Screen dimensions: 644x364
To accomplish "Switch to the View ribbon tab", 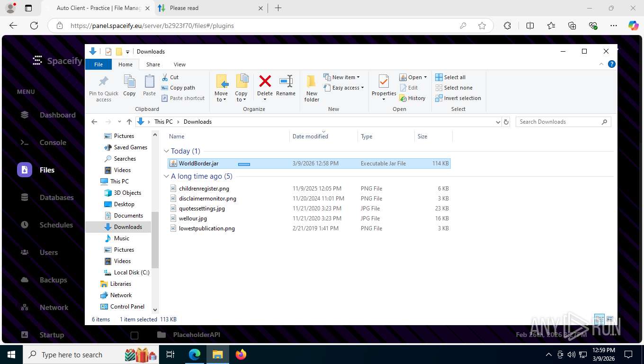I will (179, 64).
